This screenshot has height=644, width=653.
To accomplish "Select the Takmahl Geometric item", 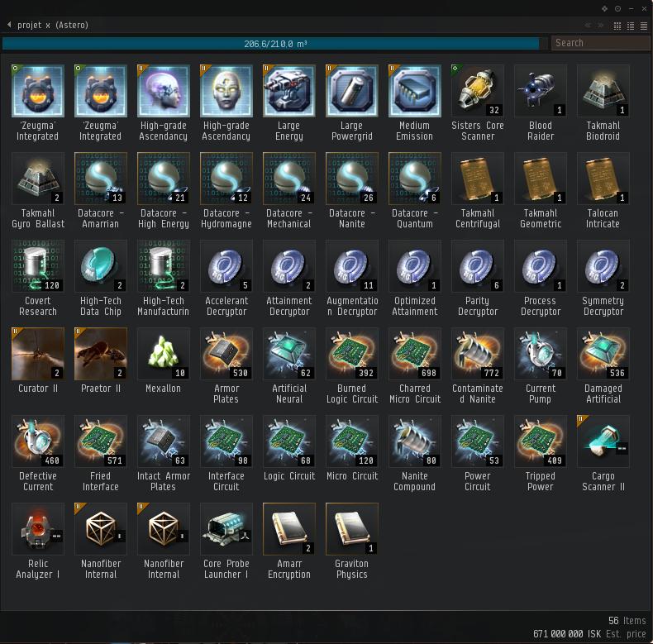I will click(540, 179).
